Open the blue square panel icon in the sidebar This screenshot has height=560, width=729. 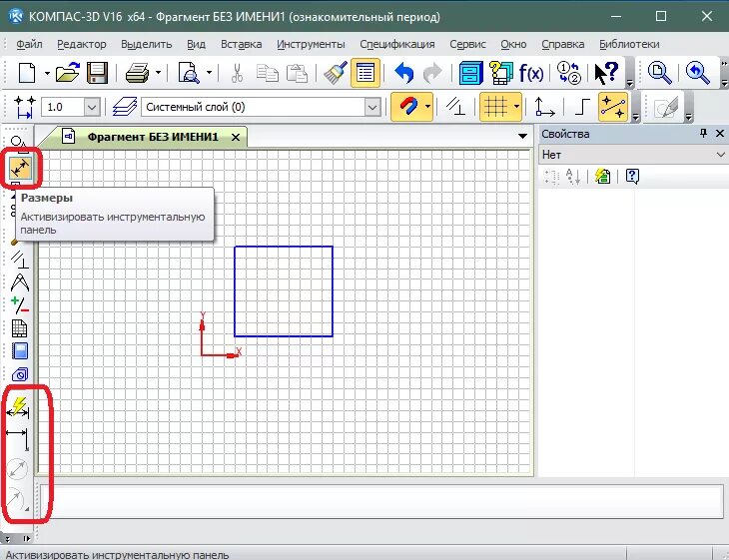tap(20, 351)
